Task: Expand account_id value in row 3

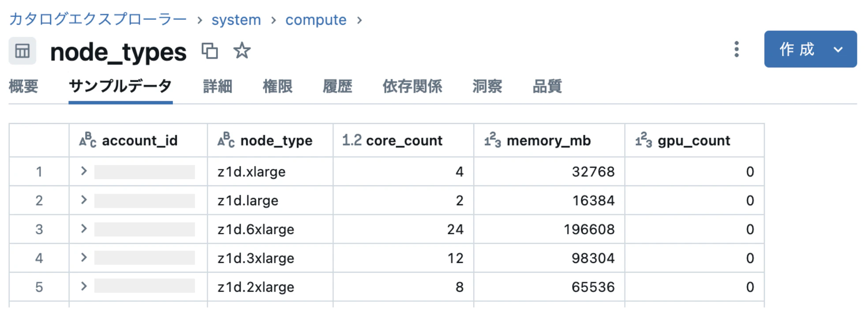Action: 84,229
